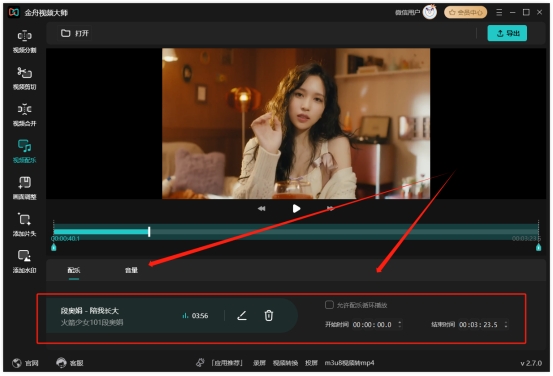553x376 pixels.
Task: Enable 允许配乐循环播放 loop checkbox
Action: tap(329, 305)
